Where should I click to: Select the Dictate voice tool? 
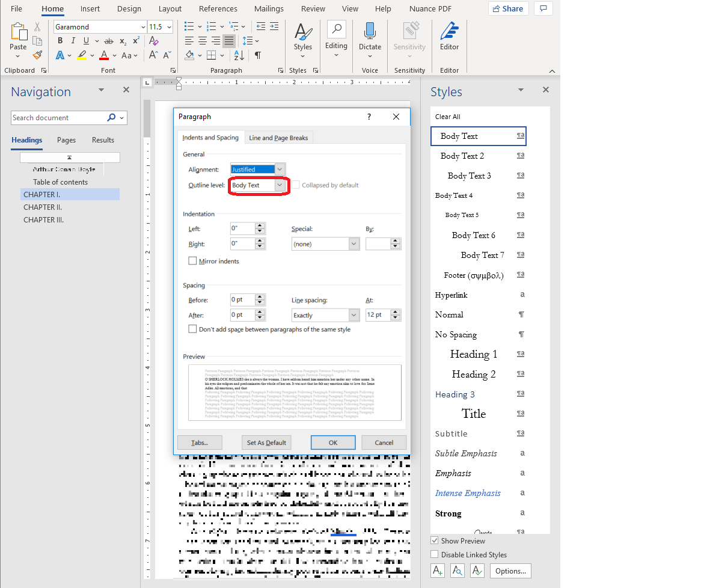370,36
